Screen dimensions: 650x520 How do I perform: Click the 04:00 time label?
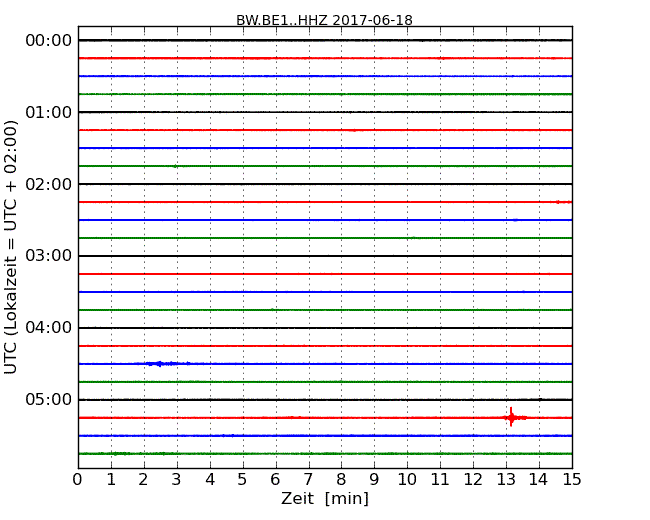pyautogui.click(x=49, y=328)
